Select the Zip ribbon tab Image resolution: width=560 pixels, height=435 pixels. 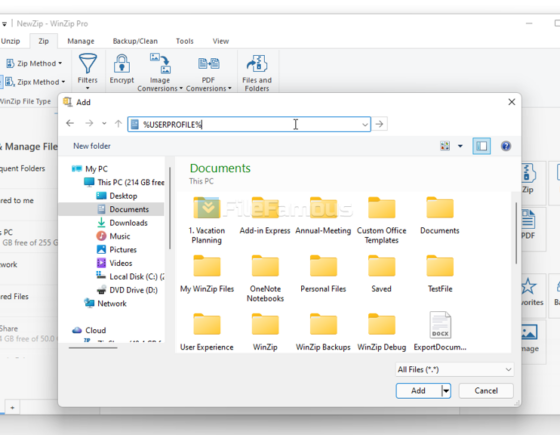[x=44, y=41]
